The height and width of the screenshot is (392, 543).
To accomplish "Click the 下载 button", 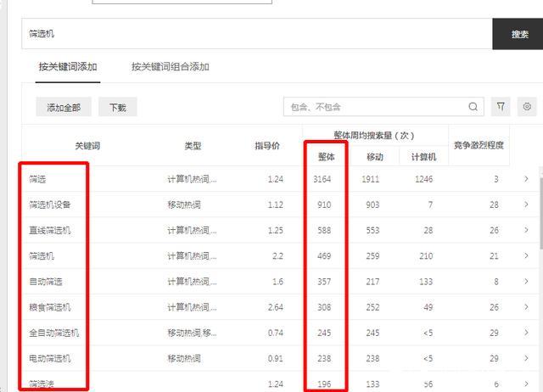I will (x=118, y=108).
